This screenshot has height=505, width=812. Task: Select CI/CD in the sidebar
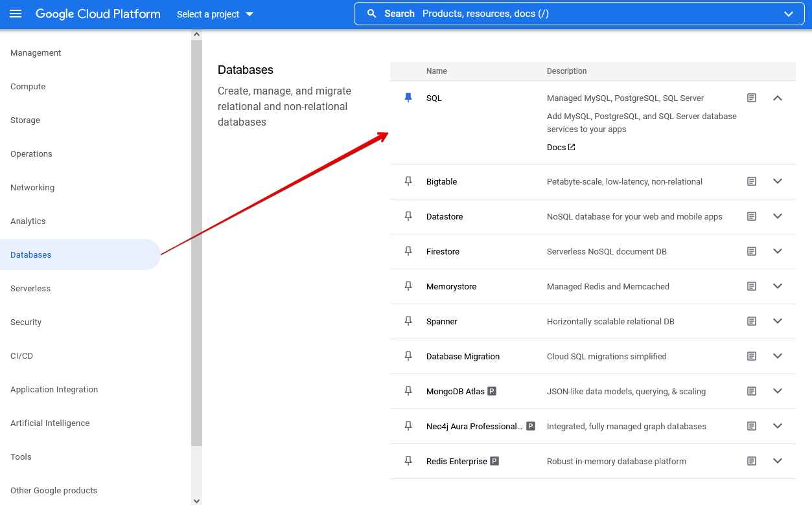click(x=21, y=356)
